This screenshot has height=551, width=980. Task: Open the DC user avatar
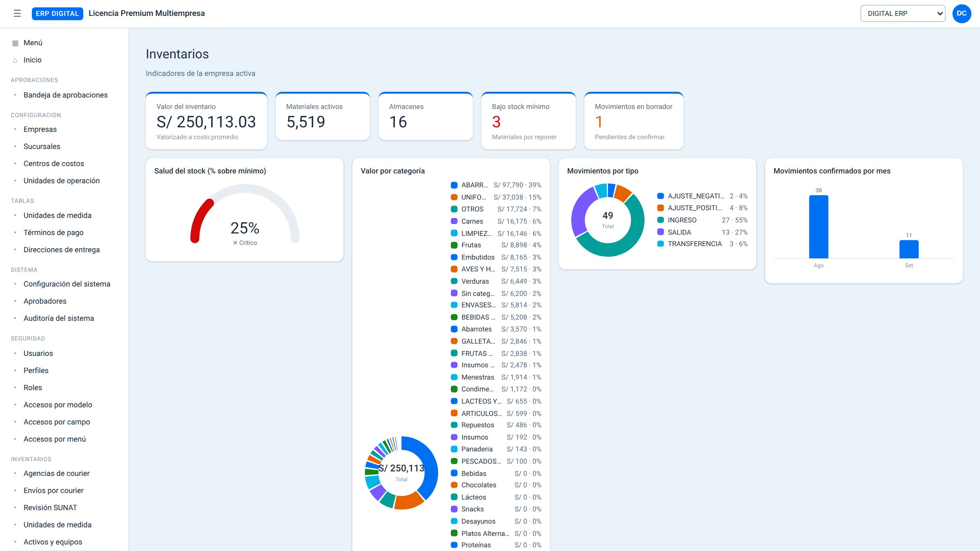(x=962, y=13)
